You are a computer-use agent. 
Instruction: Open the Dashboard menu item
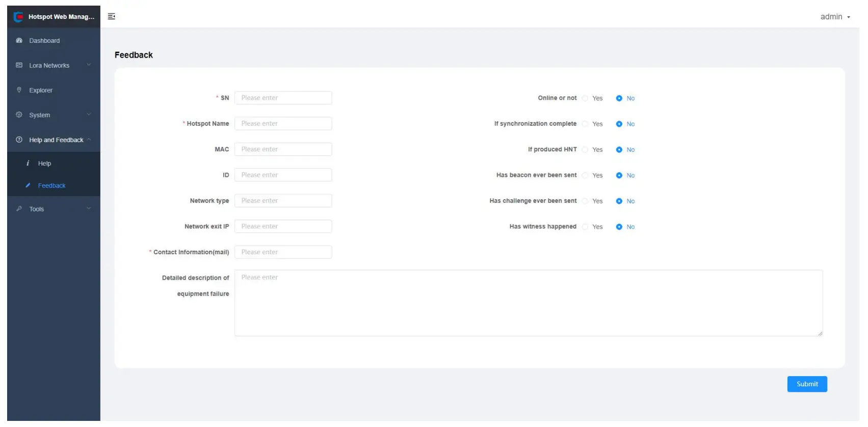tap(54, 40)
